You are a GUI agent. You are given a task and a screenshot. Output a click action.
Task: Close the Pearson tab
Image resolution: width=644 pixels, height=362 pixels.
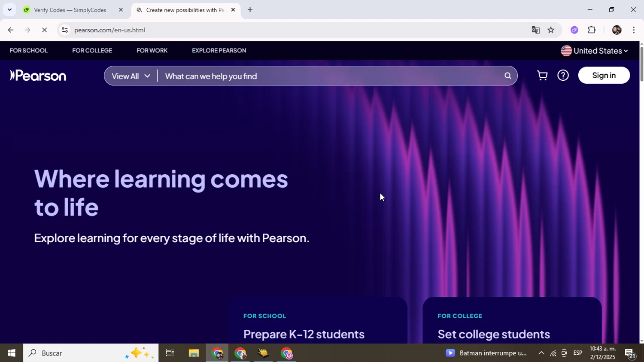pos(233,10)
